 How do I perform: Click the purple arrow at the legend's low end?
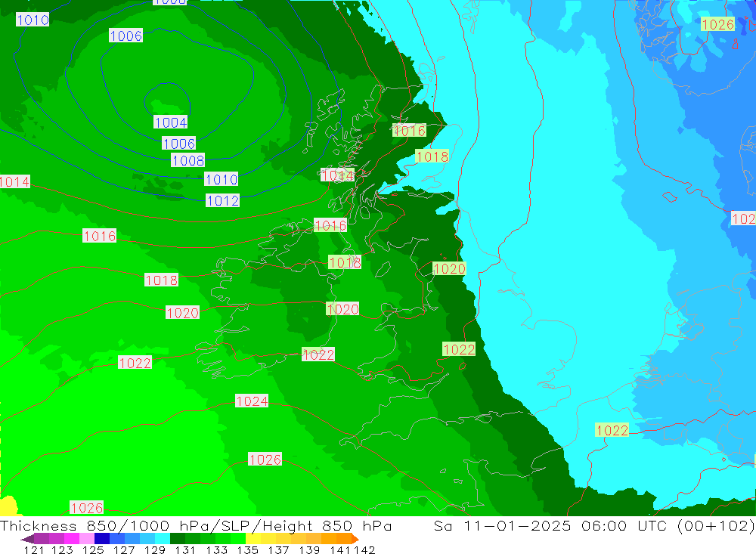(27, 539)
